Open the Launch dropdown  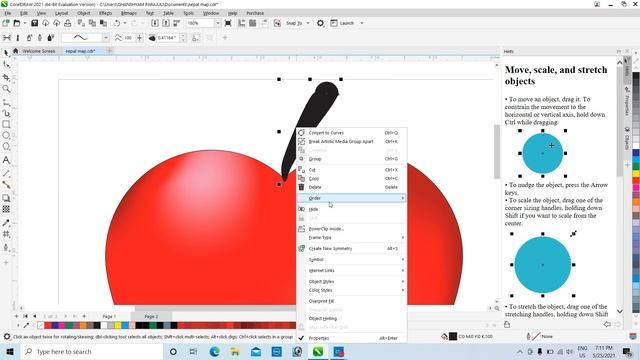[x=362, y=23]
